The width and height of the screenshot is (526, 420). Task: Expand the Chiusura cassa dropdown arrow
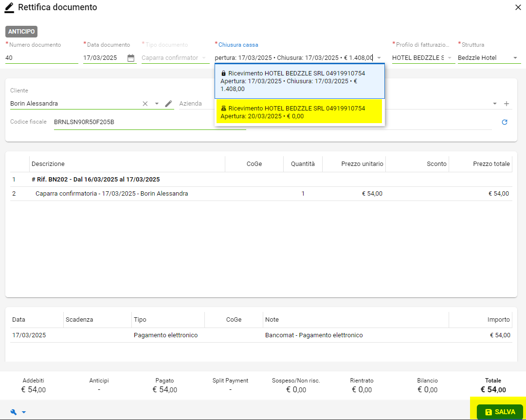379,58
